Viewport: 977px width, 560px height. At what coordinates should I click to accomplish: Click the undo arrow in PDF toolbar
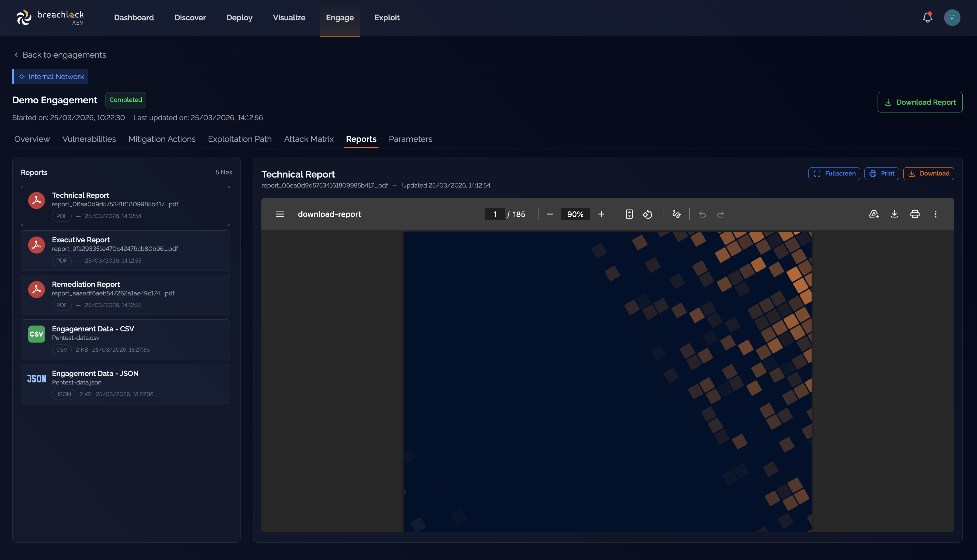702,214
